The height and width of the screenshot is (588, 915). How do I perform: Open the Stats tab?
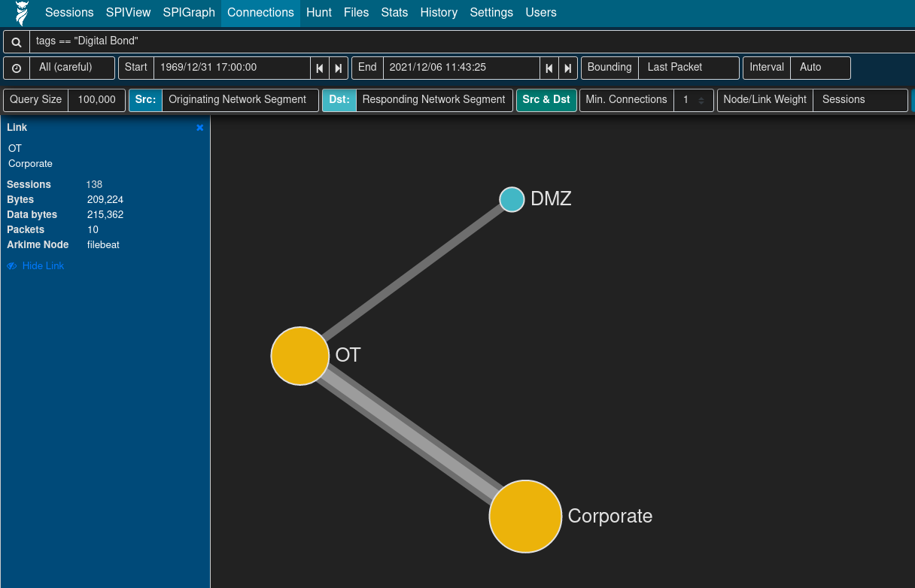click(394, 13)
